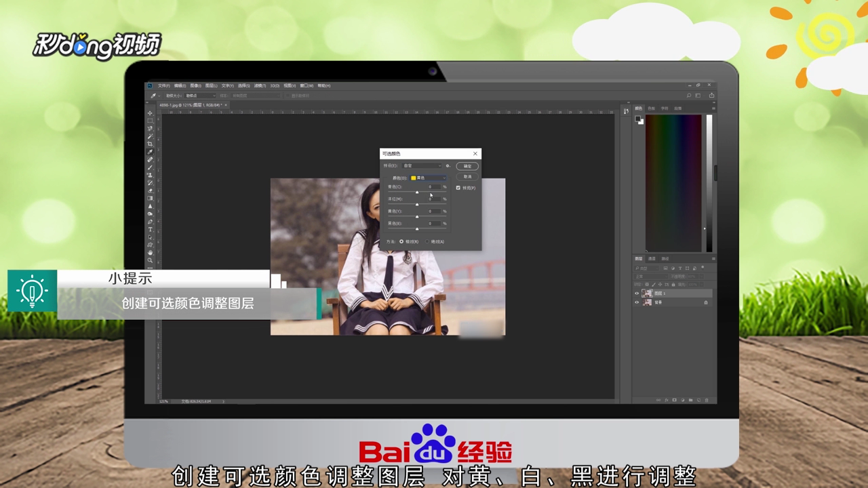
Task: Open the eyedropper tool preset picker arrow
Action: [159, 96]
